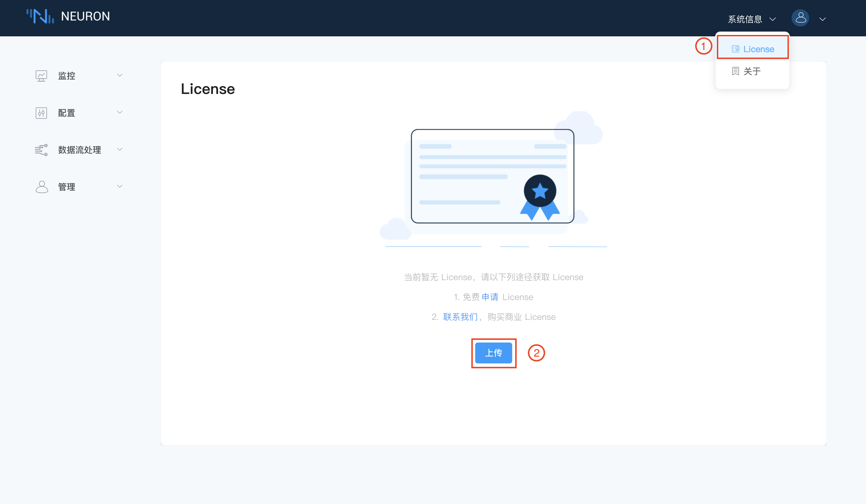Image resolution: width=866 pixels, height=504 pixels.
Task: Click the 关于 document icon
Action: tap(735, 71)
